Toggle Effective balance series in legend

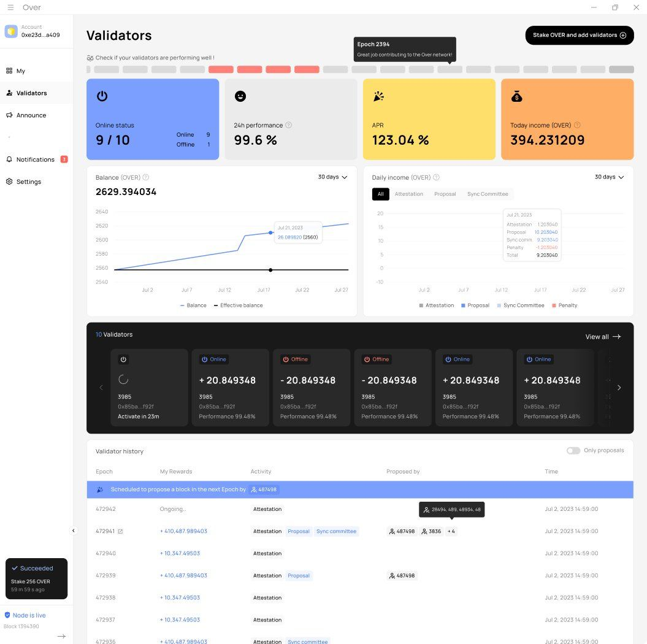tap(237, 305)
